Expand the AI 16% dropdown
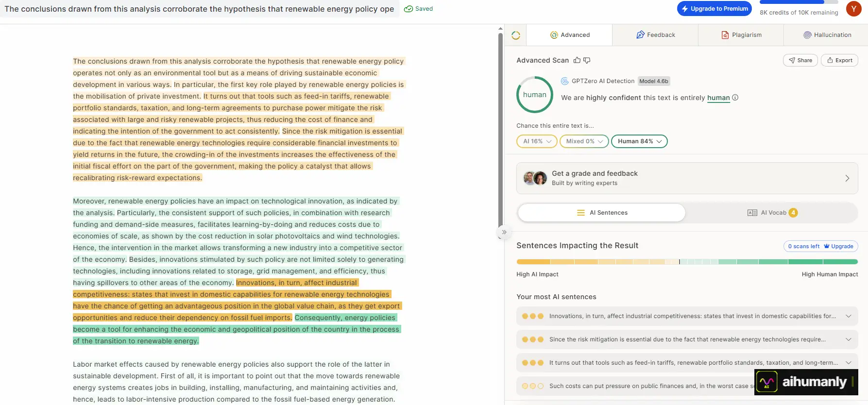This screenshot has width=868, height=405. pos(537,141)
